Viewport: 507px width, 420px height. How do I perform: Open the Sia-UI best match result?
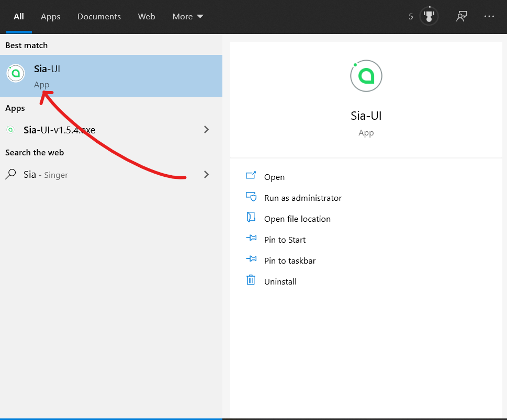[111, 76]
